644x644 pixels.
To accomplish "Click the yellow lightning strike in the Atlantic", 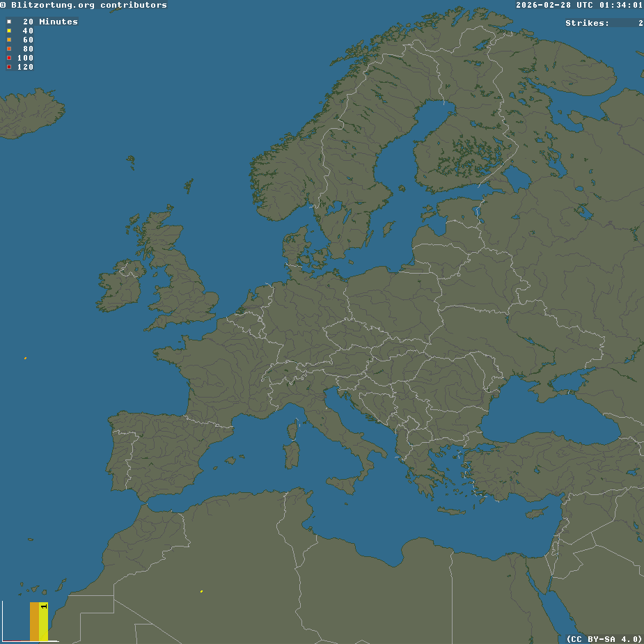I will (x=26, y=358).
